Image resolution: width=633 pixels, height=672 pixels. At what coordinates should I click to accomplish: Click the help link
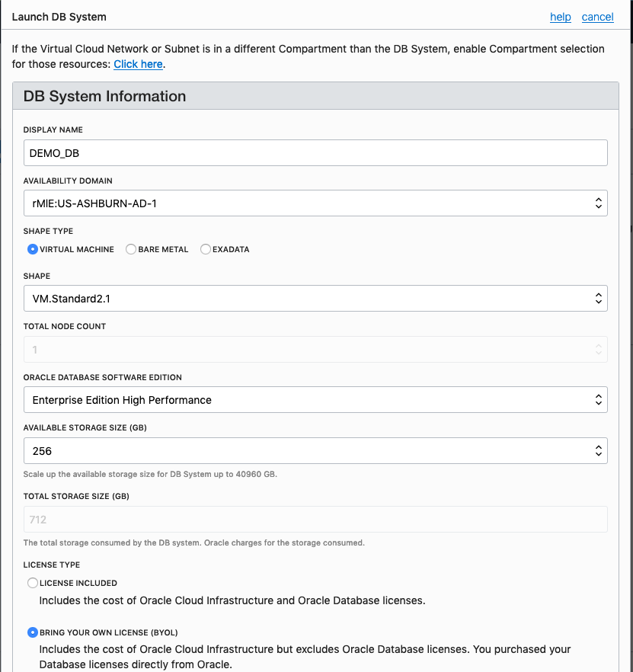pyautogui.click(x=560, y=17)
